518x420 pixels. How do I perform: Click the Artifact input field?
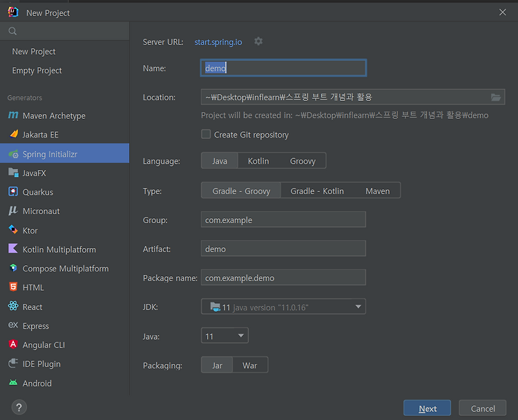click(283, 249)
